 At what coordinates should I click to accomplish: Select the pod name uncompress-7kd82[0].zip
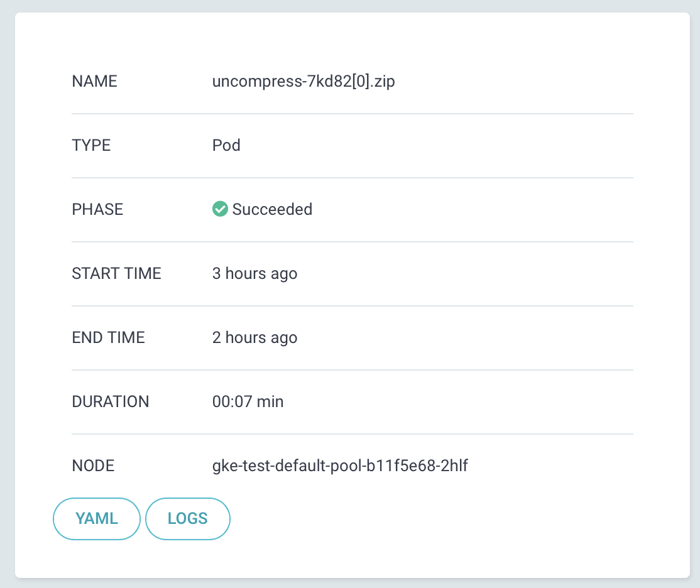pos(303,81)
